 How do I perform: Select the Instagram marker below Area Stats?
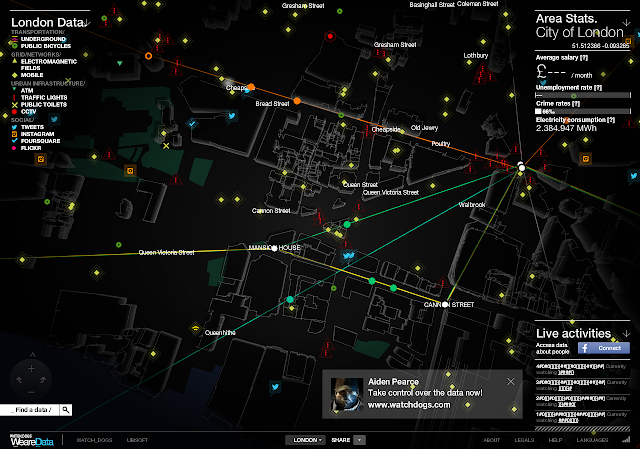(x=586, y=159)
